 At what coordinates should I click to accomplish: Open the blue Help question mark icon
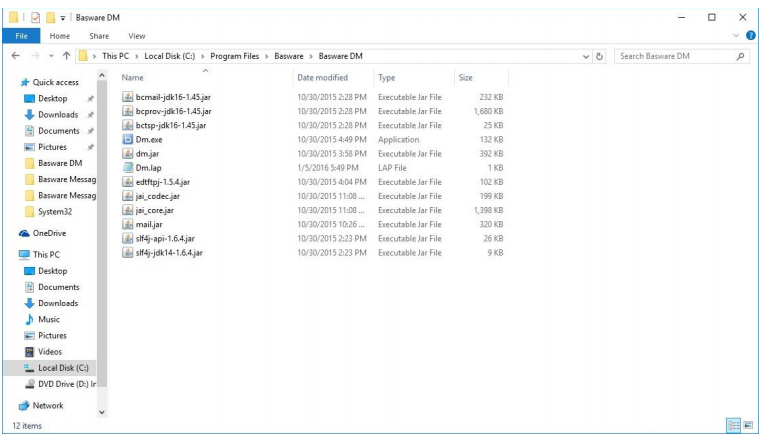[750, 36]
